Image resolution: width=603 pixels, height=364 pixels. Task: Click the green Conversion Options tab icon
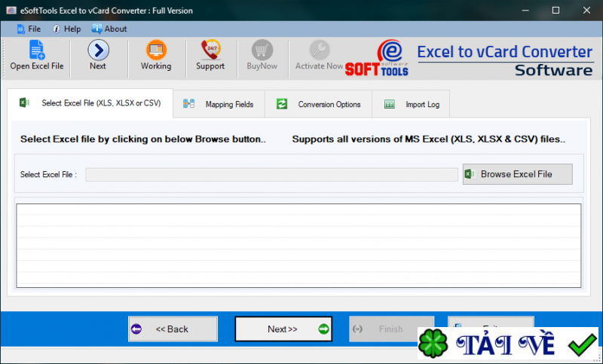[282, 104]
